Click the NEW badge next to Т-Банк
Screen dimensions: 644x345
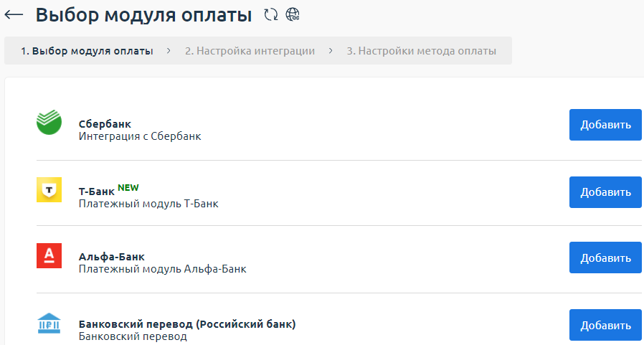pos(128,188)
